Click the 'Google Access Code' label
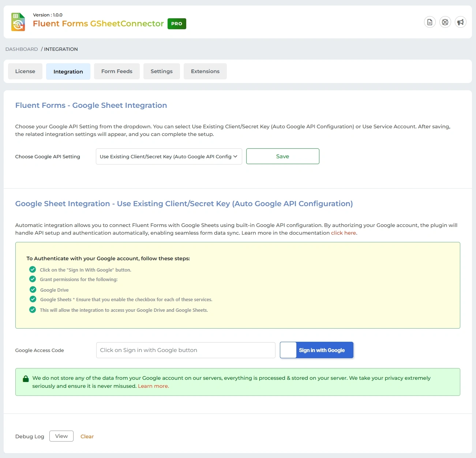The image size is (476, 458). (x=40, y=350)
